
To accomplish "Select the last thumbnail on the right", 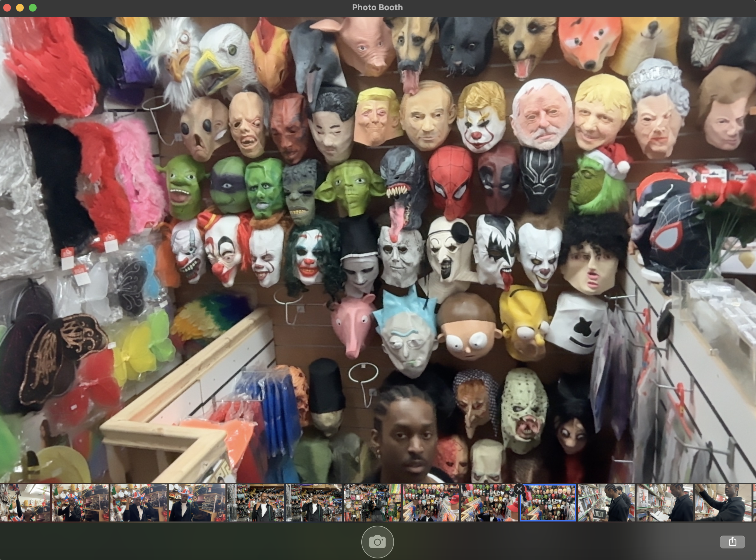I will pos(723,503).
